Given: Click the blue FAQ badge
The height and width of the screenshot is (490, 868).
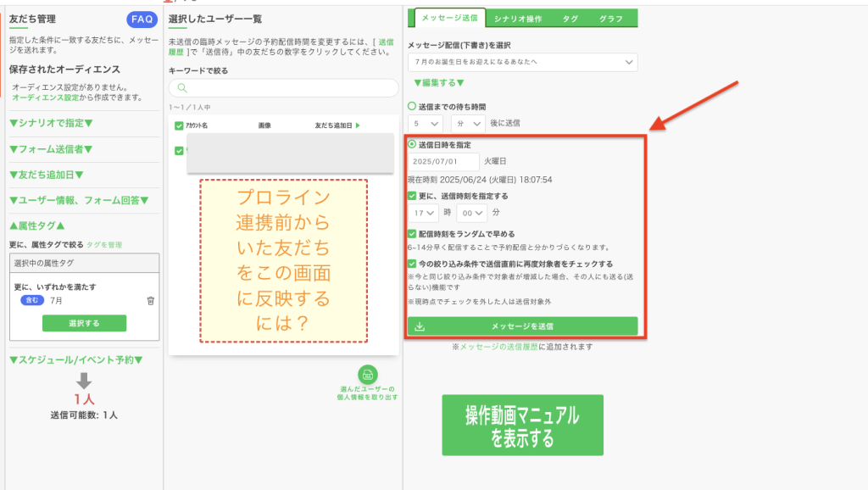Looking at the screenshot, I should pos(142,19).
